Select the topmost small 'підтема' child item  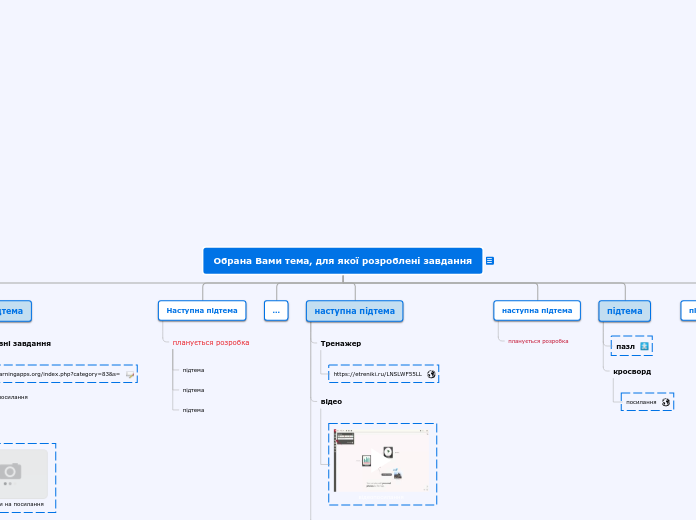[194, 370]
